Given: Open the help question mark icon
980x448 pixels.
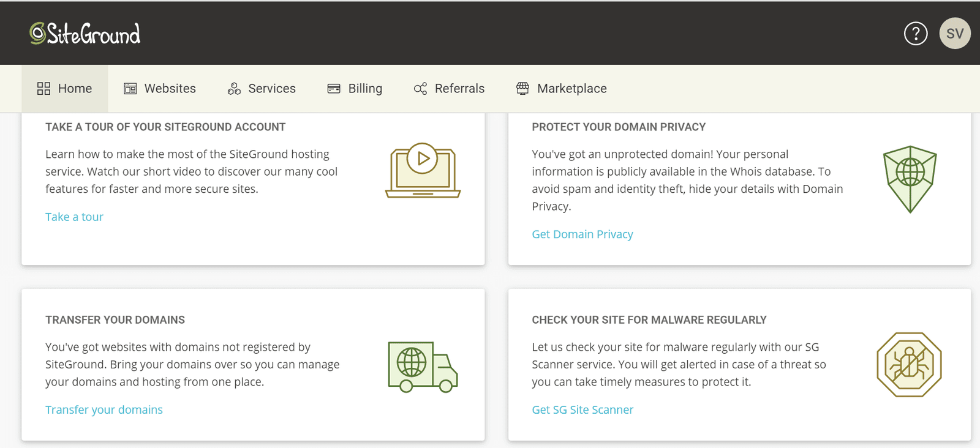Looking at the screenshot, I should [916, 34].
